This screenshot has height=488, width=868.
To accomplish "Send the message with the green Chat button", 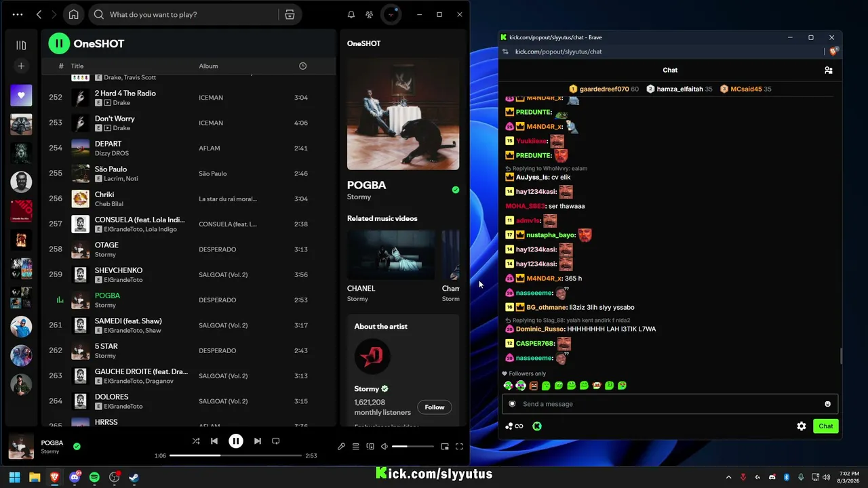I will click(826, 426).
